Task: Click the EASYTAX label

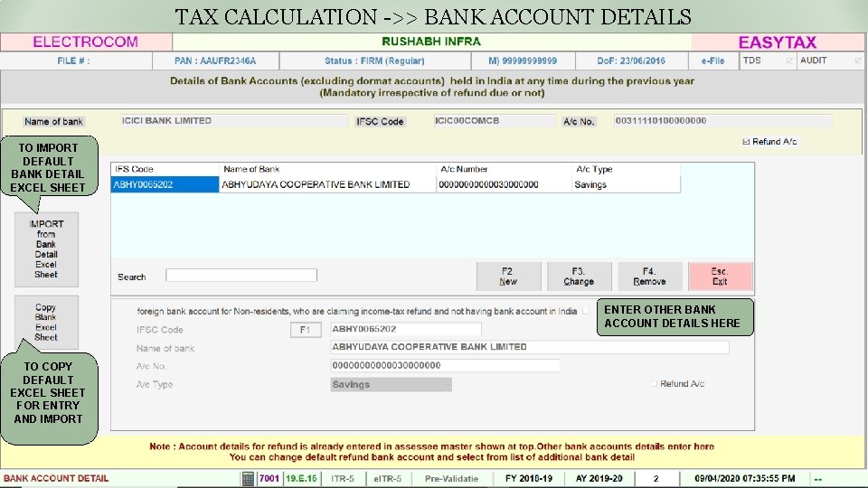Action: click(778, 42)
